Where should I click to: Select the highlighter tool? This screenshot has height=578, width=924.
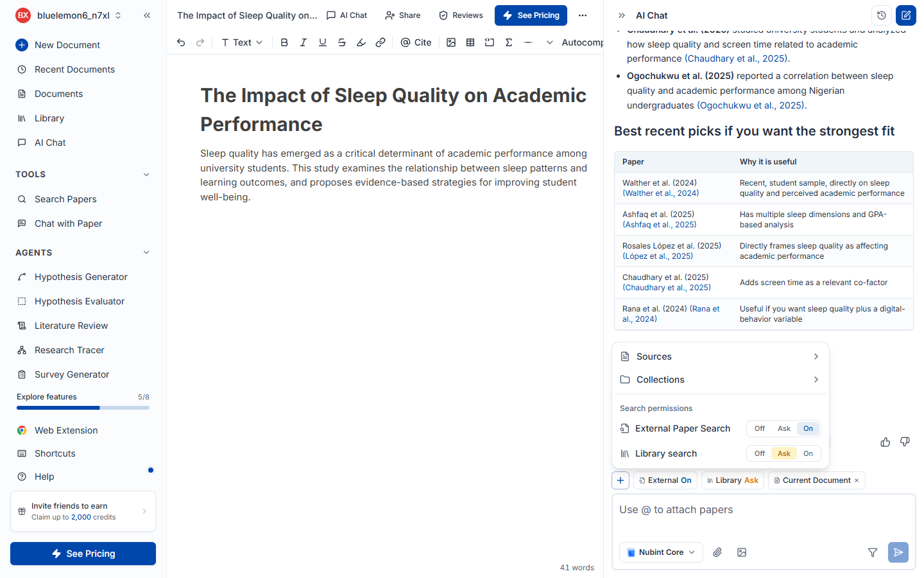[x=361, y=42]
